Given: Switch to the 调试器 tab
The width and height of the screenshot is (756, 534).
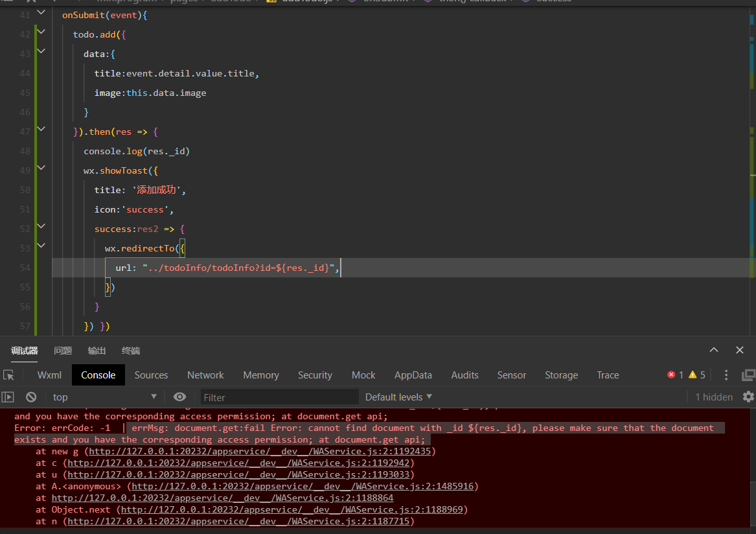Looking at the screenshot, I should 24,351.
